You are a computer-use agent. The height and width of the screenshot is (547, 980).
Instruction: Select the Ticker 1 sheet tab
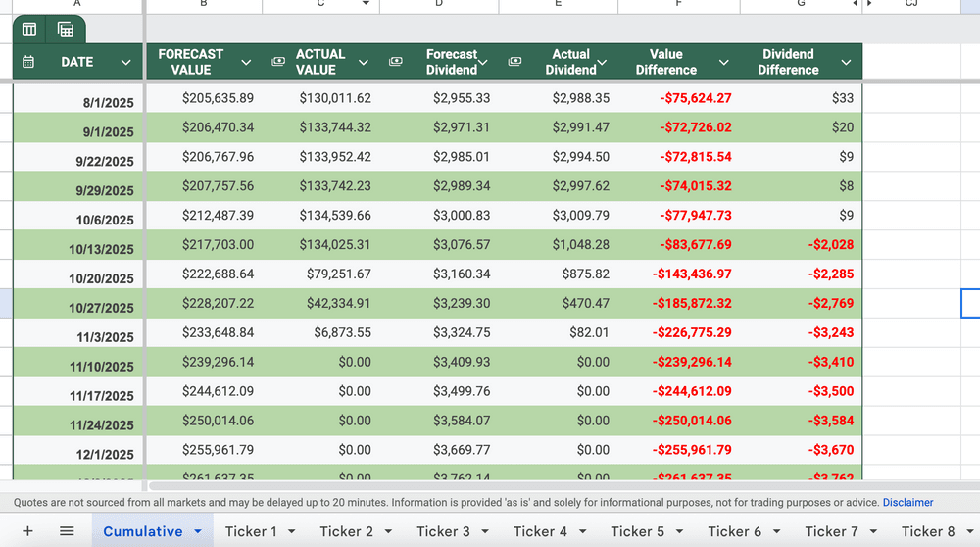coord(251,531)
